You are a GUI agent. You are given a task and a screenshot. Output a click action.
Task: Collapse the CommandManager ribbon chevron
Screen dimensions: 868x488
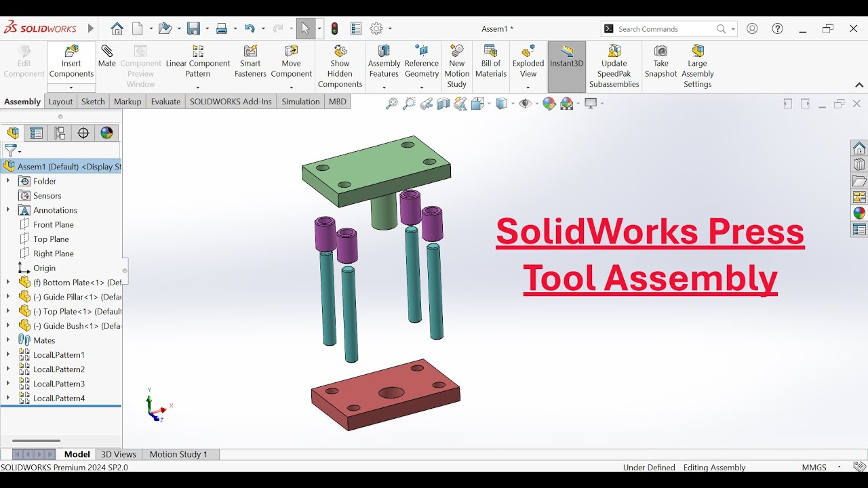pos(859,85)
